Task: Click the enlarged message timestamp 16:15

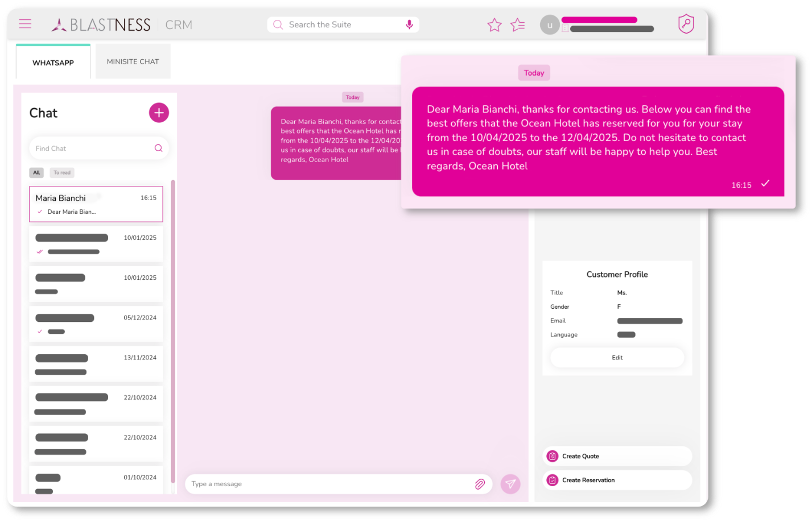Action: [x=741, y=185]
